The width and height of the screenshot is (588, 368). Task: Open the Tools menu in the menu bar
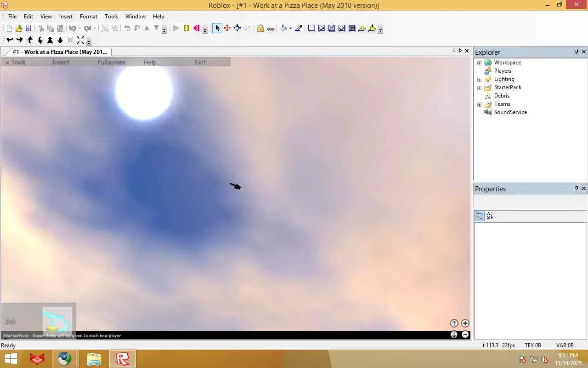(x=112, y=17)
